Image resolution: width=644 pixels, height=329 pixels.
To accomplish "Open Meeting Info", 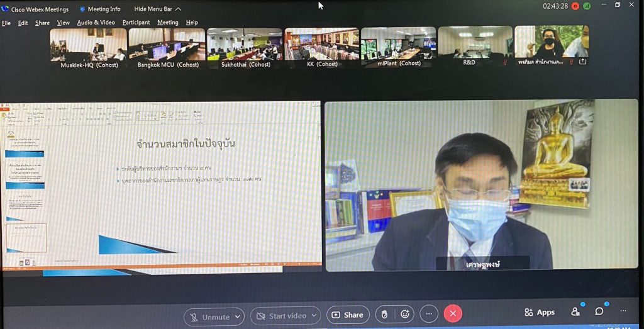I will (100, 9).
